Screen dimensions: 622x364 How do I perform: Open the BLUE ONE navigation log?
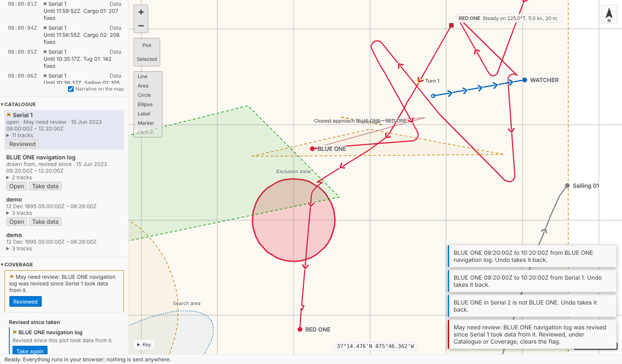16,186
